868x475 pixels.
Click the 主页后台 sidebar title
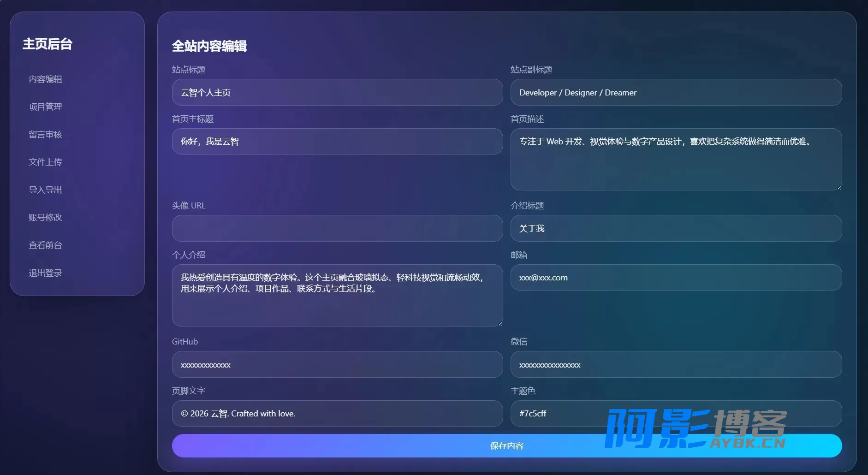click(x=48, y=44)
